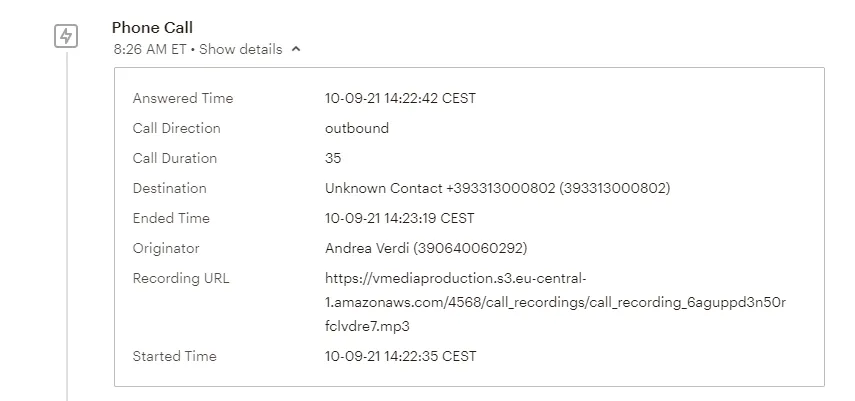Click the call duration value 35
Viewport: 855px width, 401px height.
point(333,158)
